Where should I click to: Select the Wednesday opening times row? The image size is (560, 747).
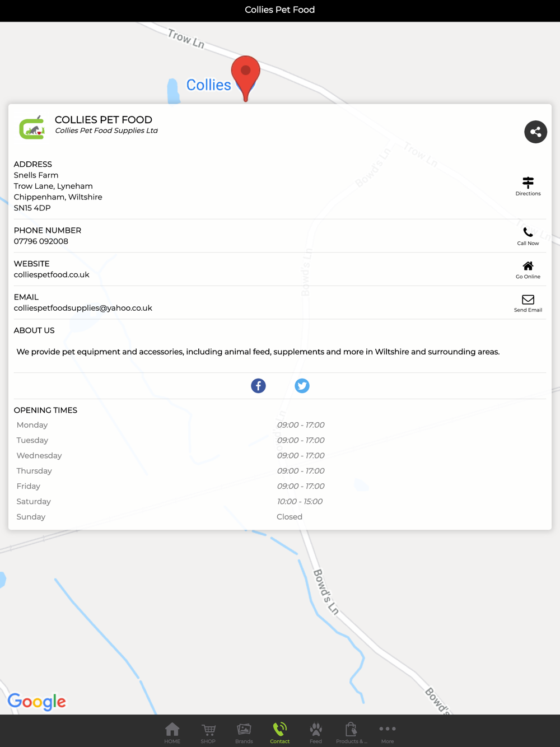click(x=280, y=456)
